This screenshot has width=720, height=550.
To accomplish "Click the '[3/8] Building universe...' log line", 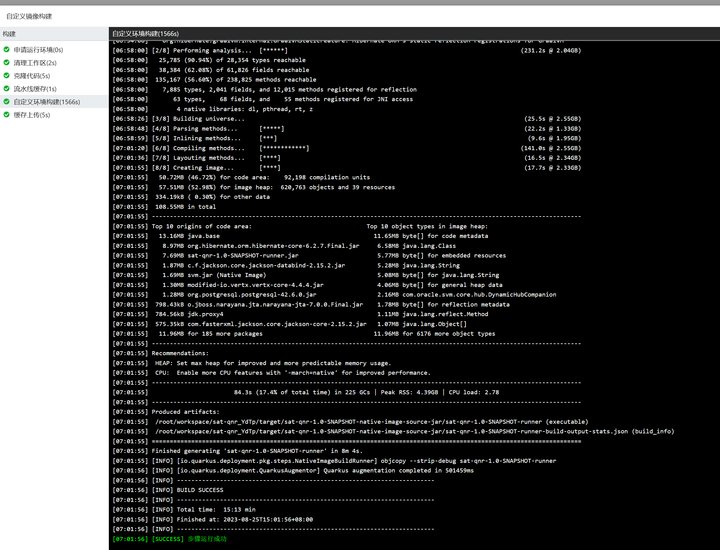I will pos(347,119).
